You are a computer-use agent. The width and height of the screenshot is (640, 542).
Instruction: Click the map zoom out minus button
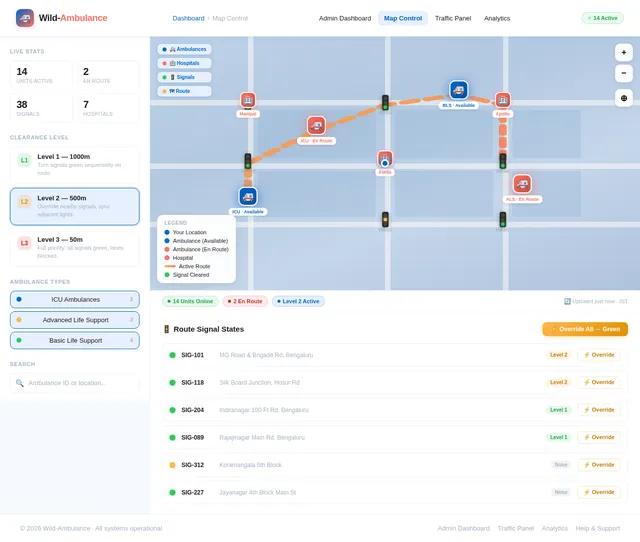pos(623,73)
